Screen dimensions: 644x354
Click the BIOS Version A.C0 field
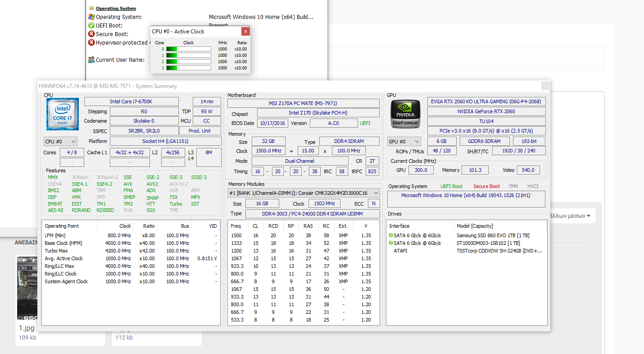(x=333, y=123)
